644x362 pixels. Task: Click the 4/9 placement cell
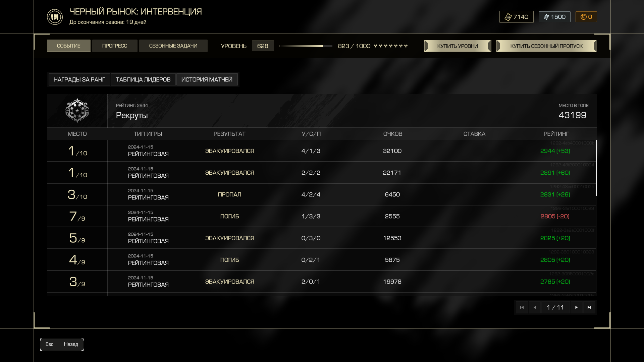77,260
